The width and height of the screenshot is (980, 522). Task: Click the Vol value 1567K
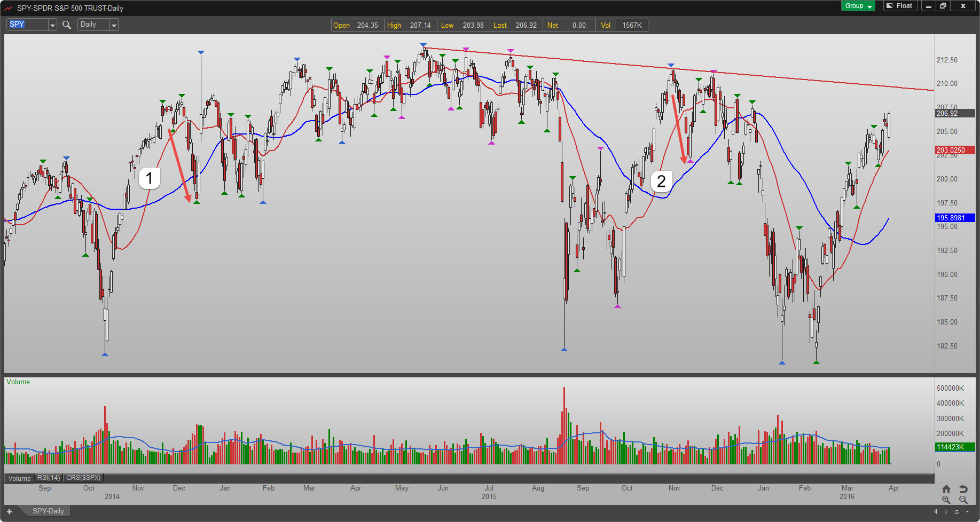tap(632, 25)
